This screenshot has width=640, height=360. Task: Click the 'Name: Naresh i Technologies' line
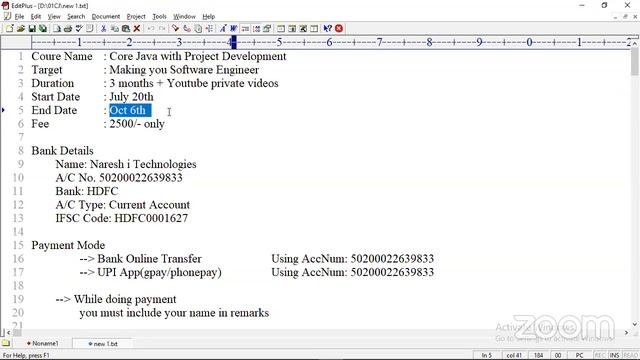point(126,164)
